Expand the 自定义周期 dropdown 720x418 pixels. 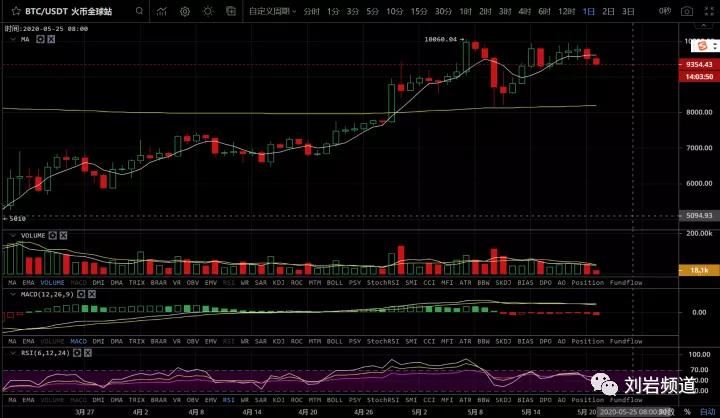[272, 11]
